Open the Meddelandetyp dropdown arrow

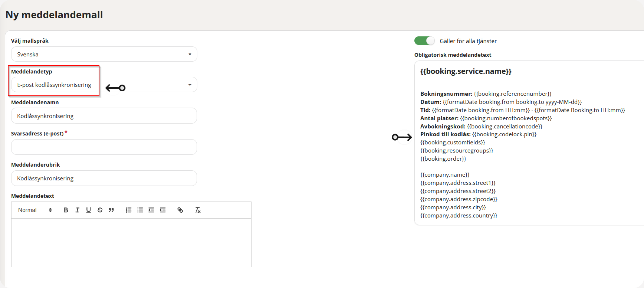(x=190, y=85)
